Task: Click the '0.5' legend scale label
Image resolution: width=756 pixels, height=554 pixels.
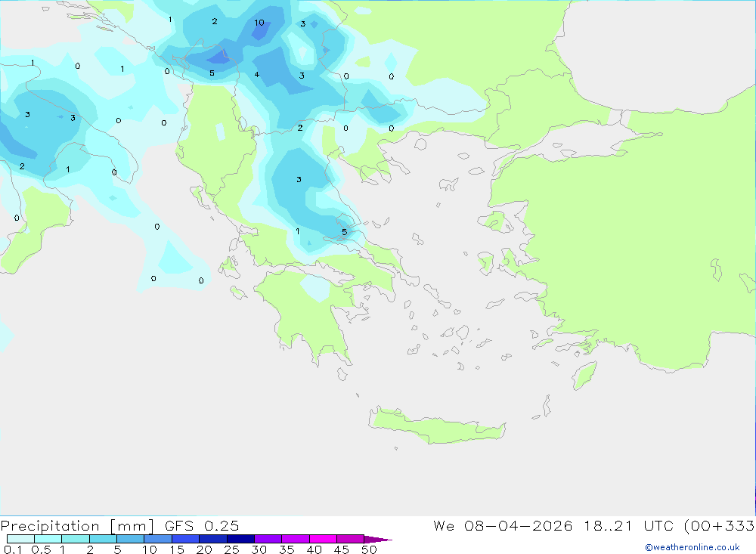Action: 41,549
